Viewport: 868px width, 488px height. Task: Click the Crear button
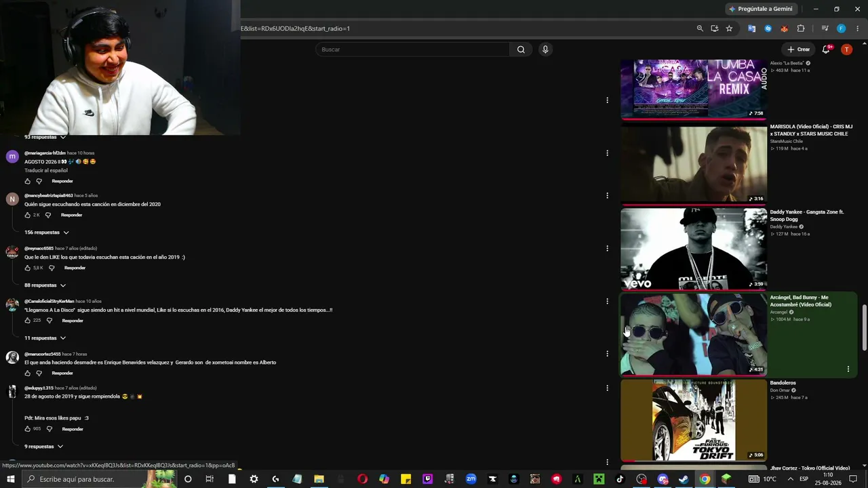[799, 49]
